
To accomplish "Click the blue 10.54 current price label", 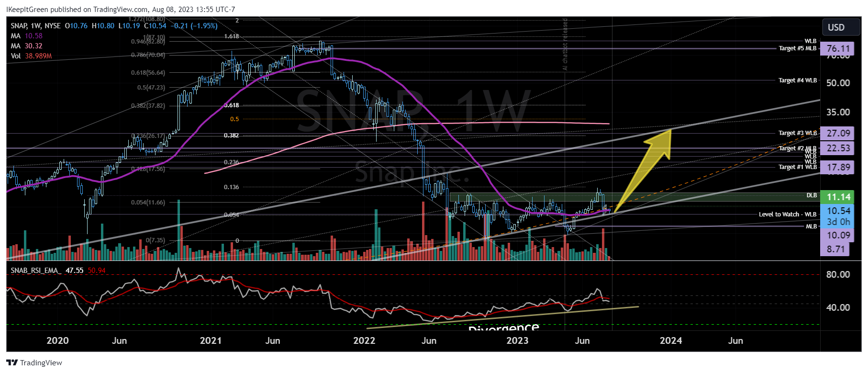I will click(x=838, y=211).
